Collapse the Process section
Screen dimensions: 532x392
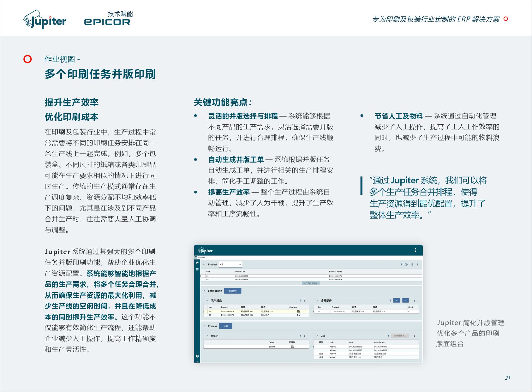tap(204, 326)
